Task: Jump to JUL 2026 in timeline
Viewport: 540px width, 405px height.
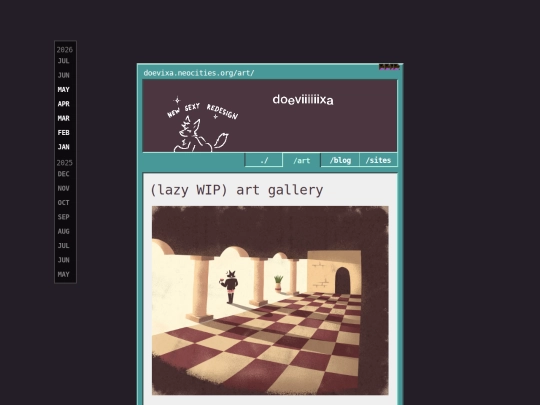Action: pyautogui.click(x=64, y=61)
